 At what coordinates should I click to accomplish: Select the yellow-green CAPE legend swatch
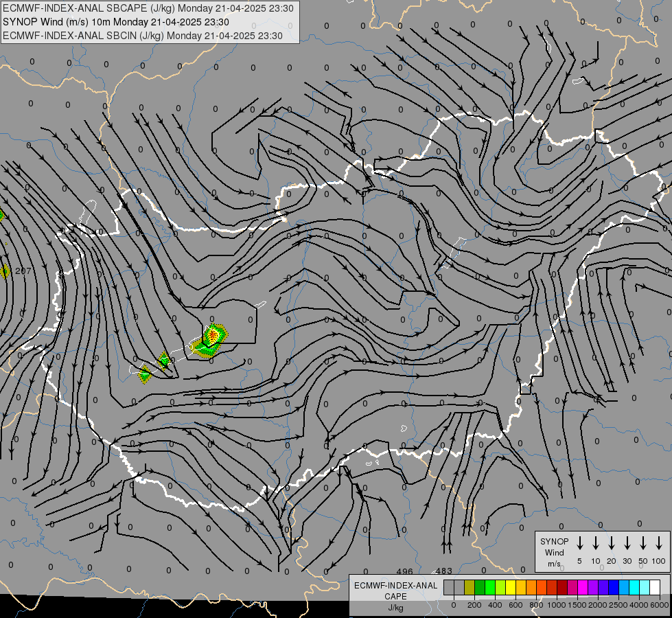[500, 588]
